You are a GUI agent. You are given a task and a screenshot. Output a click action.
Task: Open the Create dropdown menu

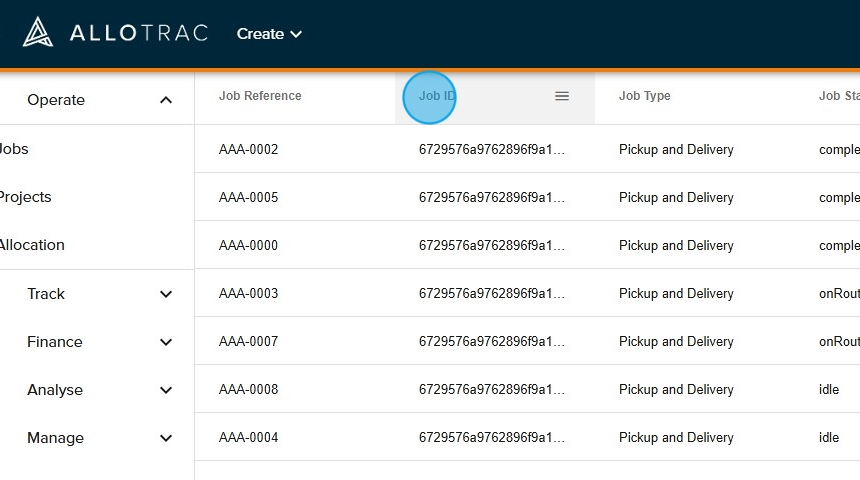pyautogui.click(x=269, y=34)
